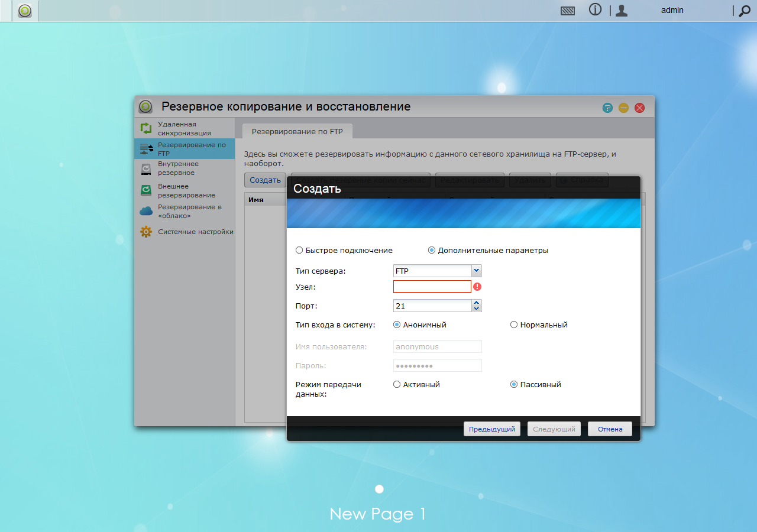Screen dimensions: 757x532
Task: Click the admin user icon
Action: (x=622, y=11)
